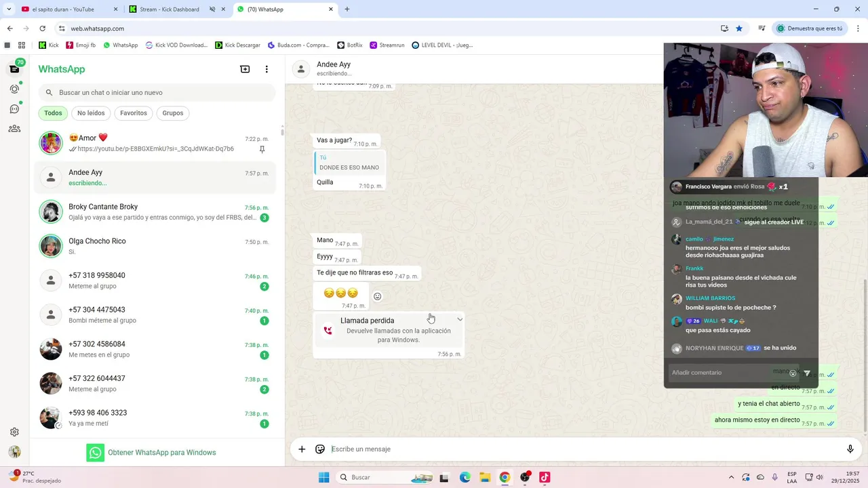Open Chrome three-dot menu
This screenshot has width=868, height=488.
pyautogui.click(x=859, y=28)
